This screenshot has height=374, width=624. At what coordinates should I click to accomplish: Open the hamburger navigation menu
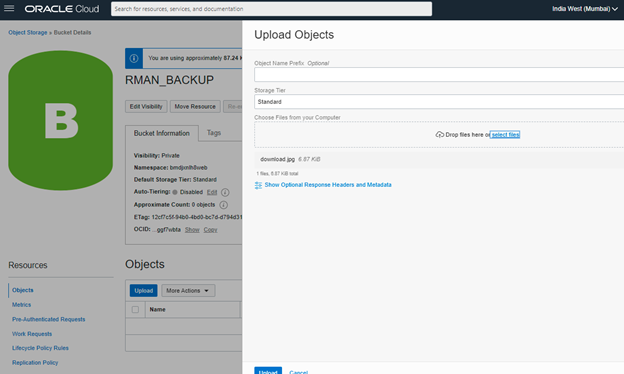coord(9,8)
